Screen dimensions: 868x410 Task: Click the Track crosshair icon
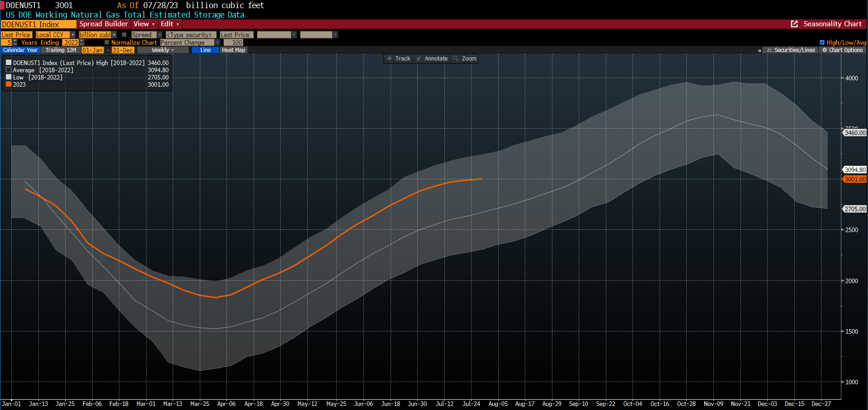point(389,59)
